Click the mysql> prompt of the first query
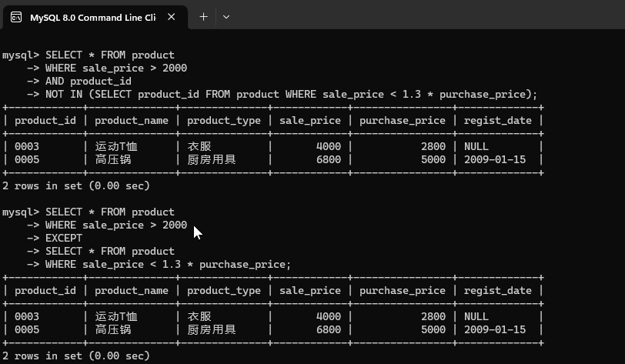The image size is (625, 364). click(21, 55)
